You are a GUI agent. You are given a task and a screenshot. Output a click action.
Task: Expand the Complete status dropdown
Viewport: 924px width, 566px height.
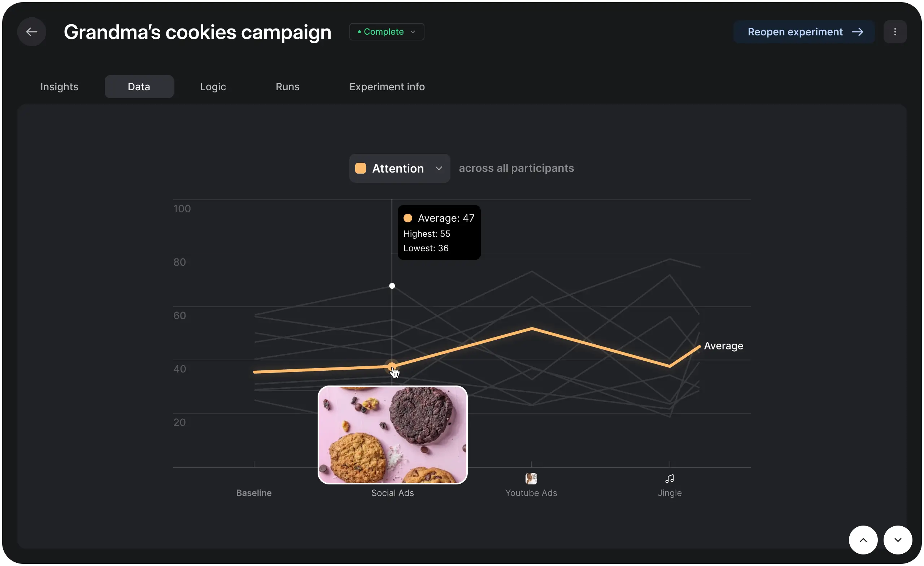(x=387, y=32)
